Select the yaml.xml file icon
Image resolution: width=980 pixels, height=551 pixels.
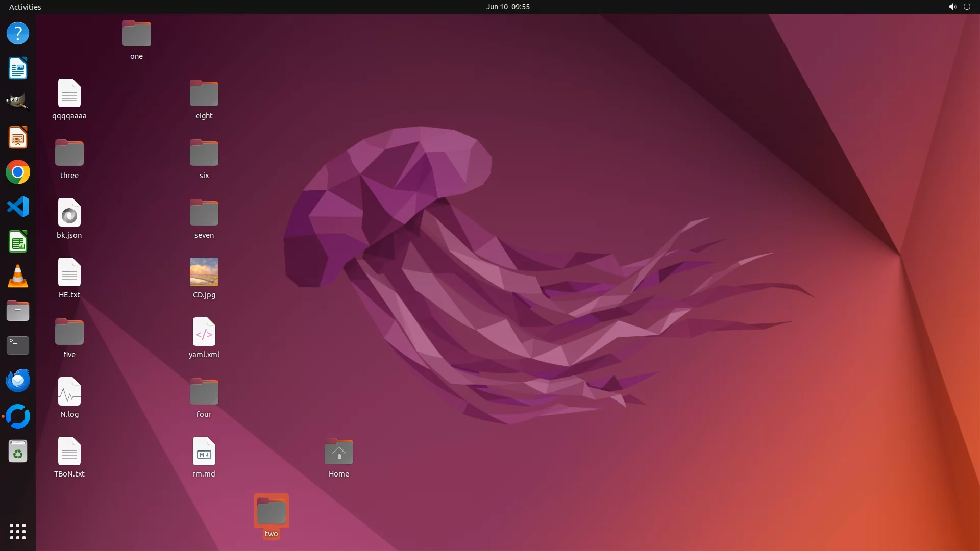(x=204, y=332)
